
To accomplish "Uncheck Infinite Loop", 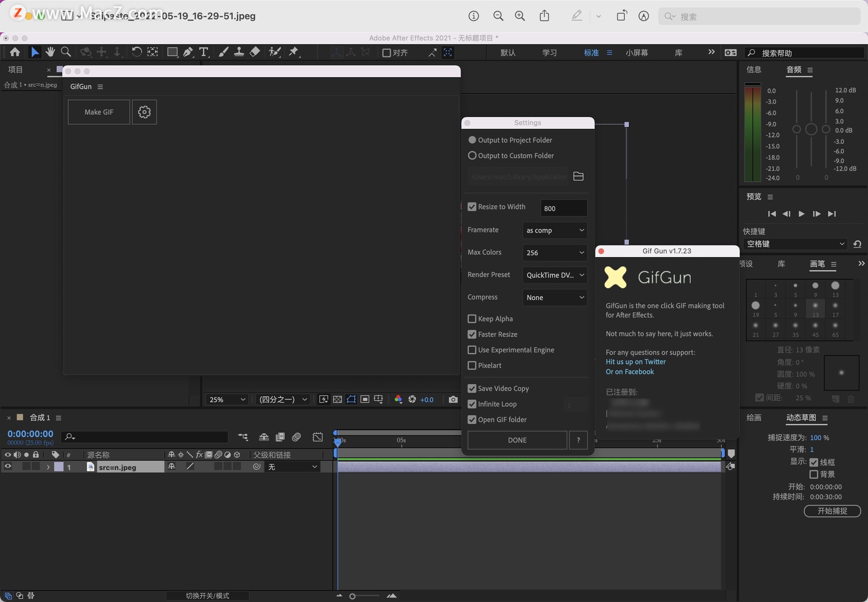I will pyautogui.click(x=472, y=404).
